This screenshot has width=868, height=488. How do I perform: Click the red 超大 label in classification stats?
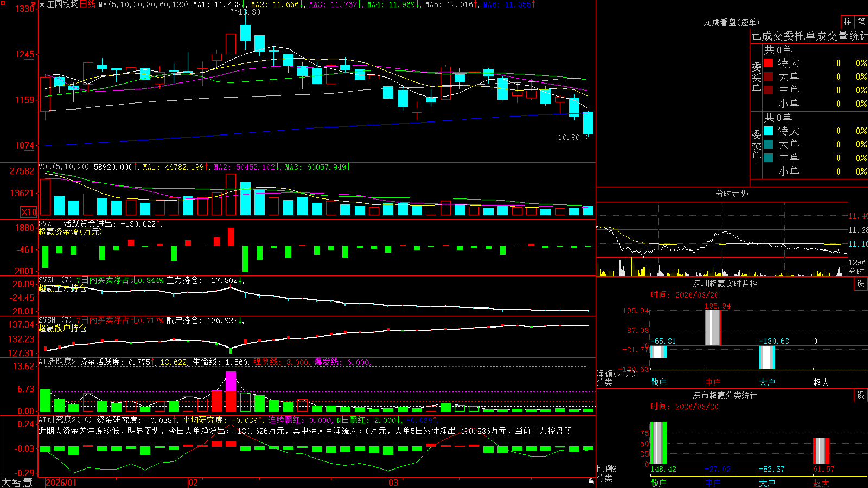821,483
